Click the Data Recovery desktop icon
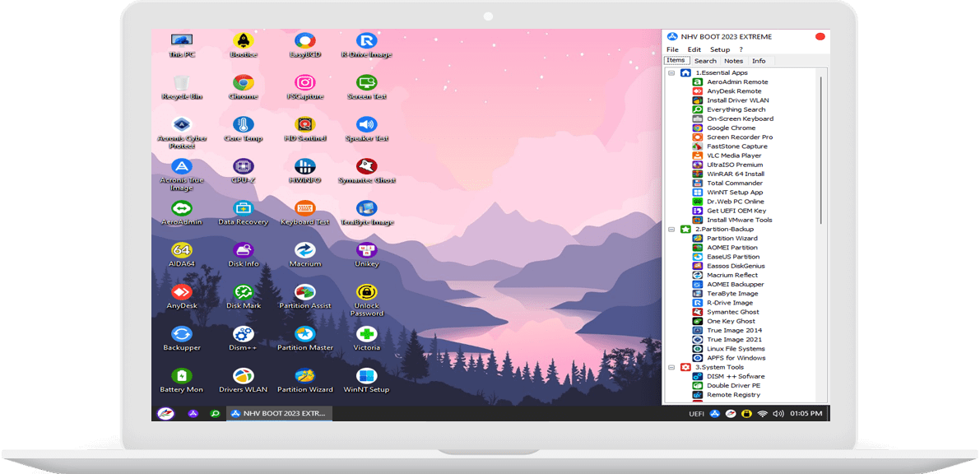 click(243, 212)
